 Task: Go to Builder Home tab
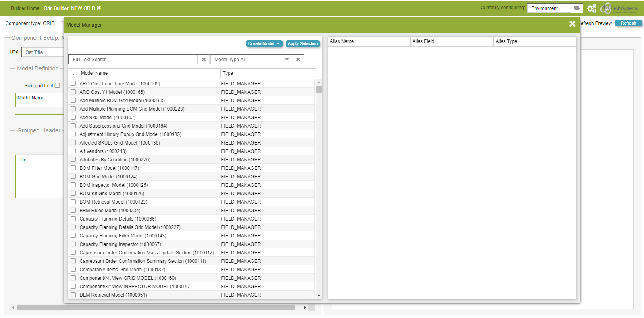pyautogui.click(x=25, y=8)
